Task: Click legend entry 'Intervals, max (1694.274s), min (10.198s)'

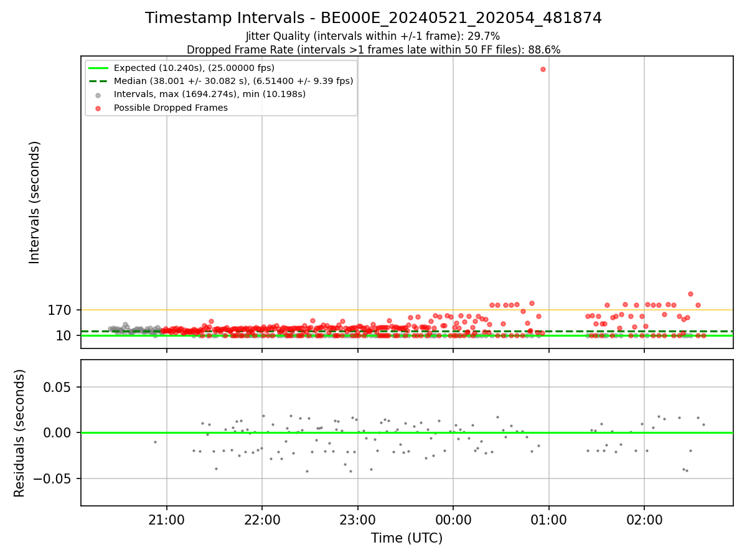Action: click(210, 95)
